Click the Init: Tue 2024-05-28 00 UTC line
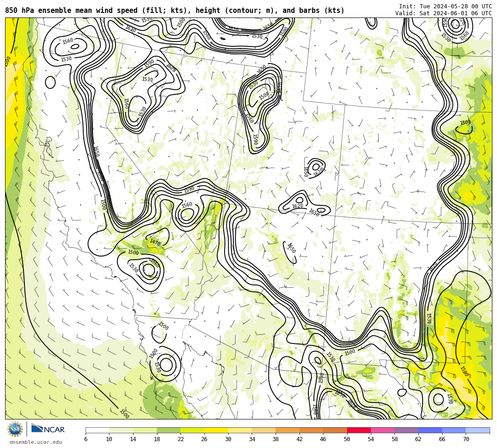497x448 pixels. [x=445, y=6]
